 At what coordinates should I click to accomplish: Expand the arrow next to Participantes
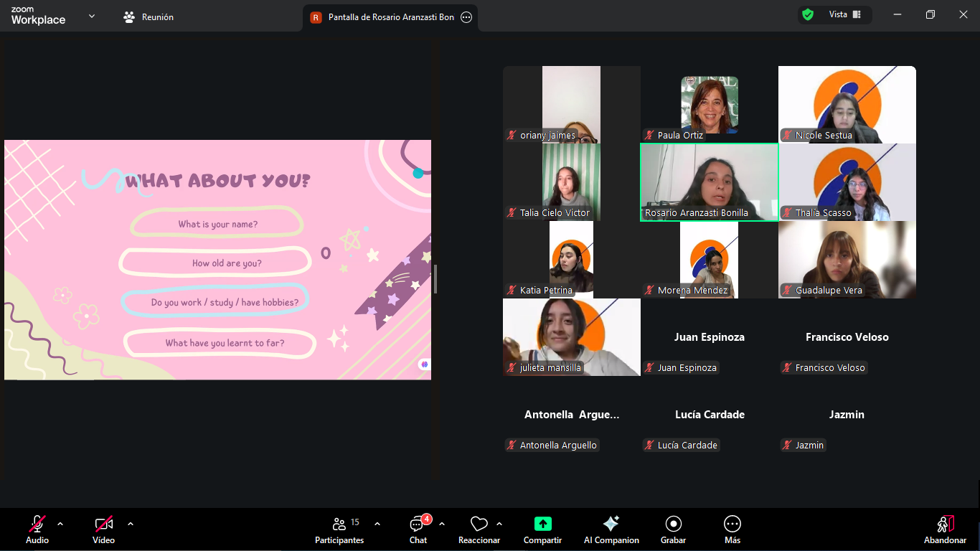click(x=377, y=524)
